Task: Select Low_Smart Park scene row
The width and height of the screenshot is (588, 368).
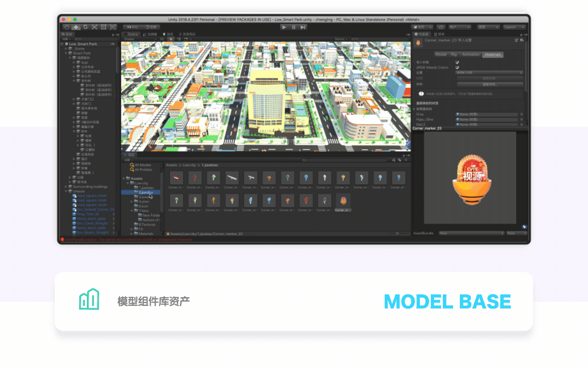Action: point(88,44)
